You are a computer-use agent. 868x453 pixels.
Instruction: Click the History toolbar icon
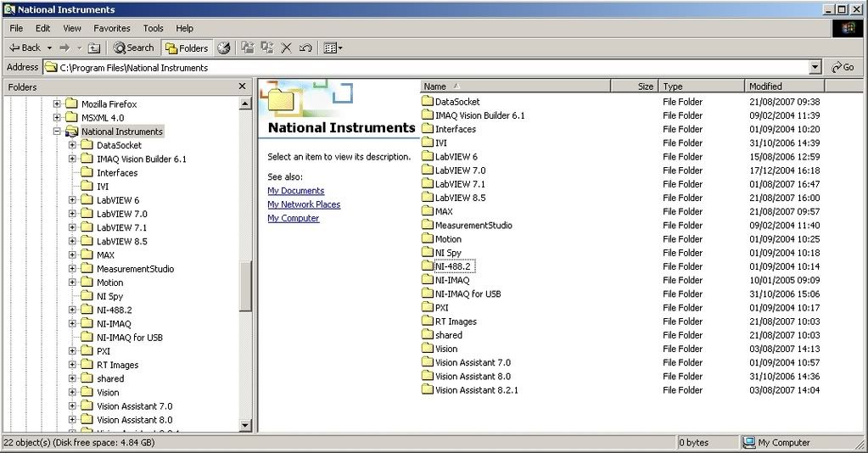224,48
